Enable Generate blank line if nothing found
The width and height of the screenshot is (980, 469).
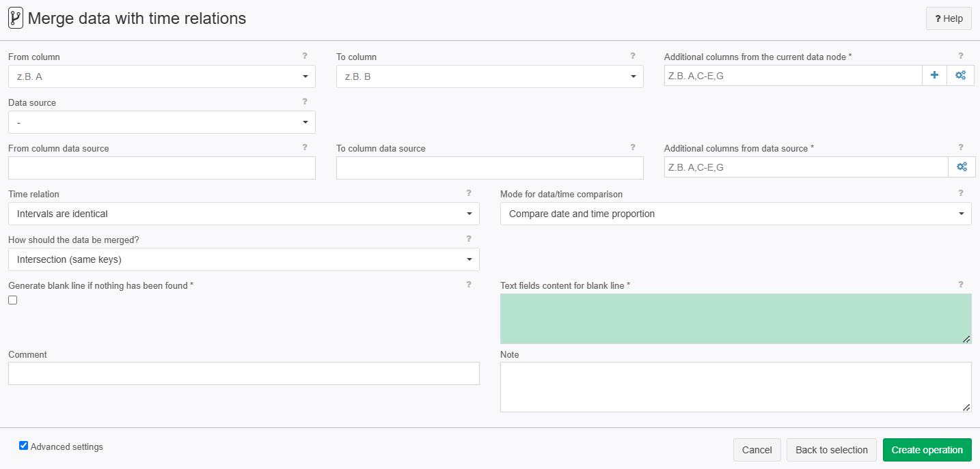12,300
